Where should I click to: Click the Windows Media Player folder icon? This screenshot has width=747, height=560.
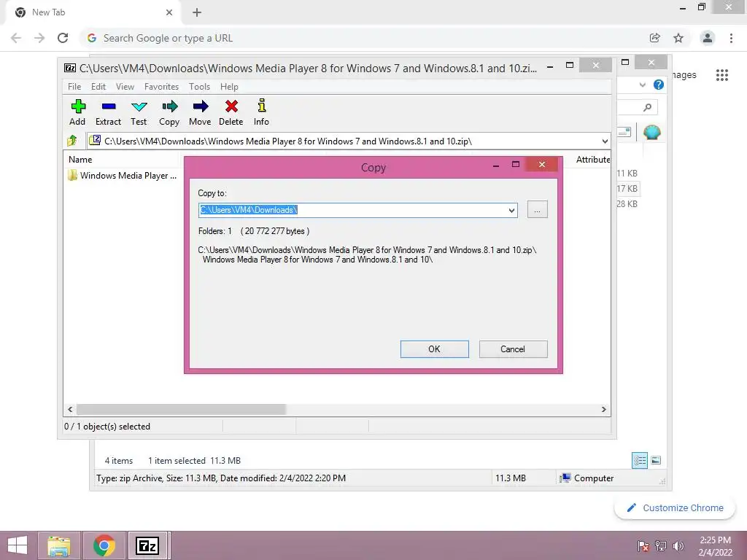click(72, 175)
